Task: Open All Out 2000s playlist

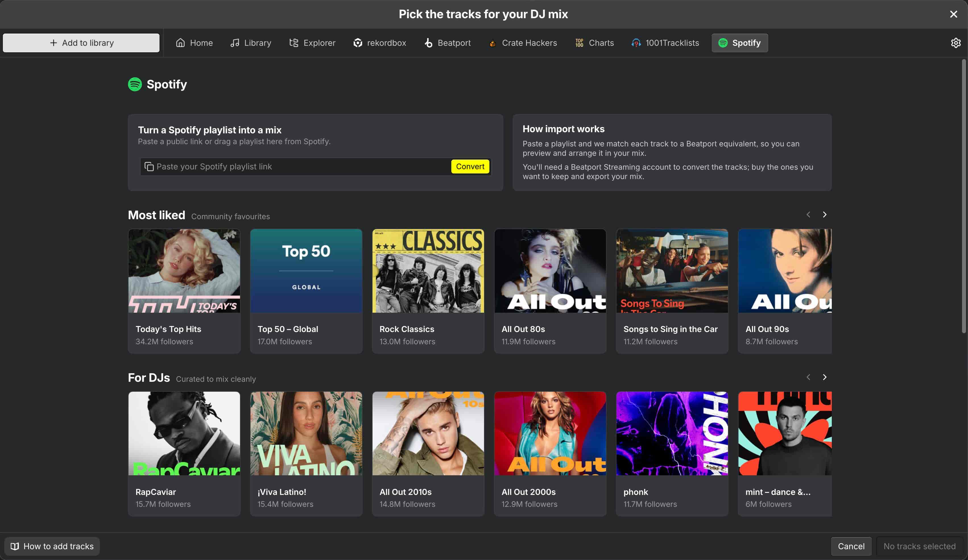Action: tap(550, 454)
